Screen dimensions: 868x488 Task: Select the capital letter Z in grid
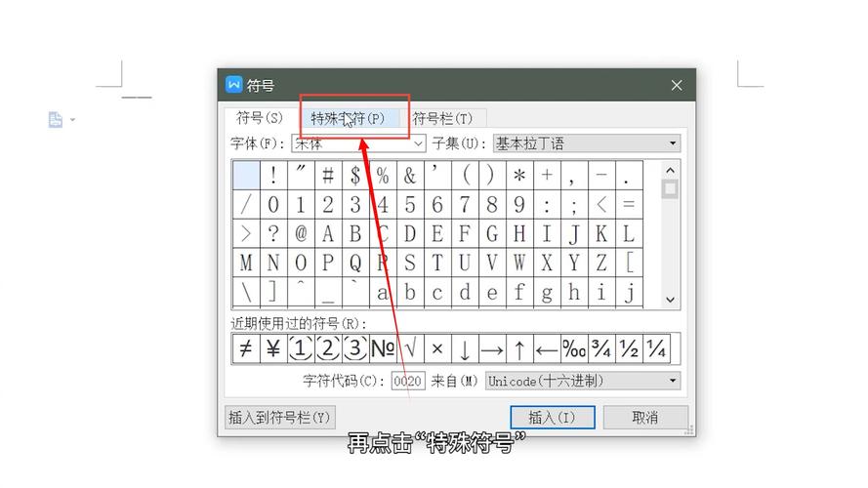click(x=601, y=263)
